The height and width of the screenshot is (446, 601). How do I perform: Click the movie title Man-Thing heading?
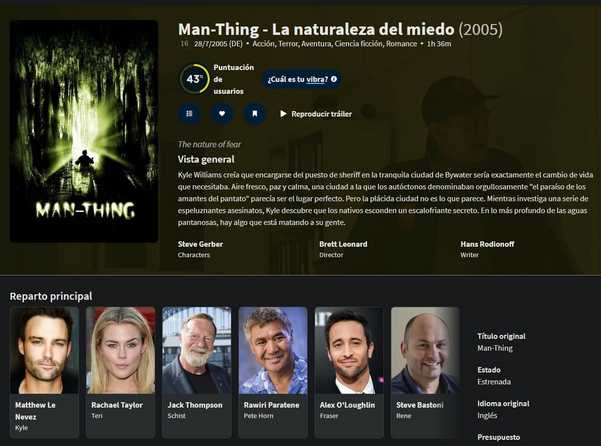[316, 29]
